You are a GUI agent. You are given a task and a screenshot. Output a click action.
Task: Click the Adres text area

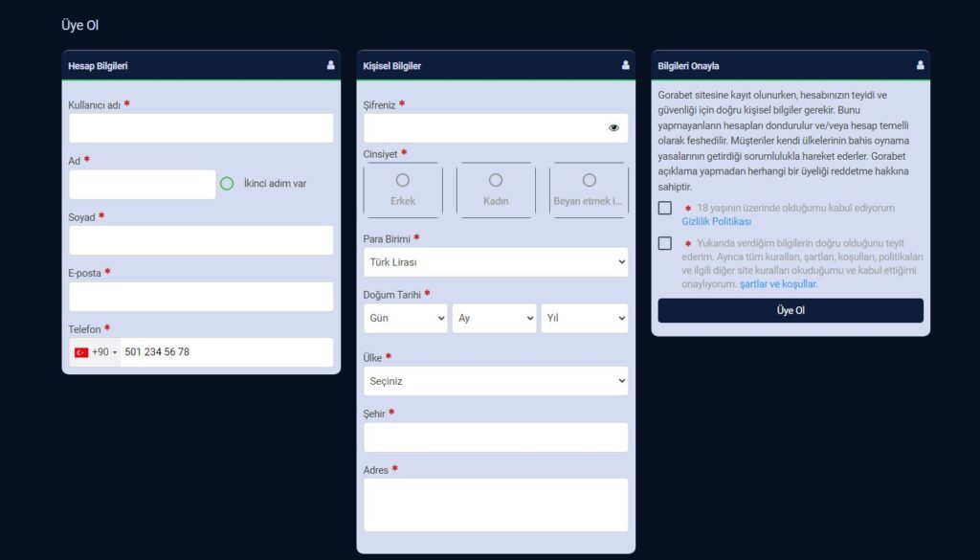coord(496,505)
